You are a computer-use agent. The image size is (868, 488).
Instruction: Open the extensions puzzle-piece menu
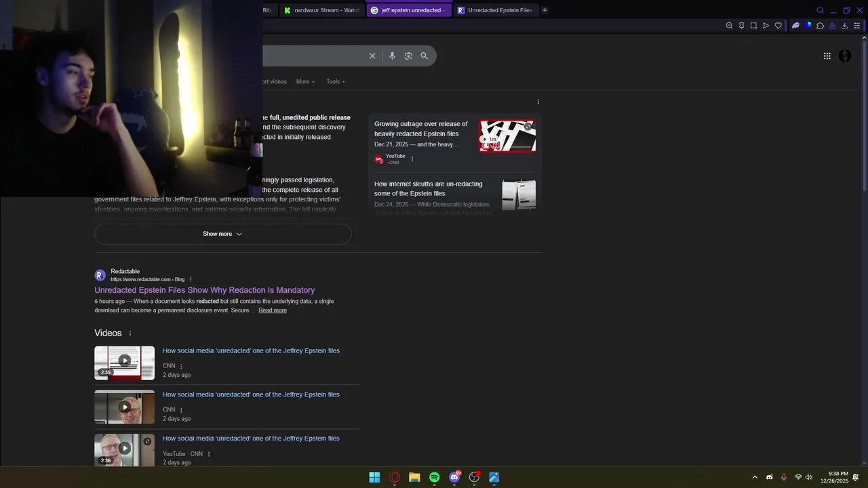(820, 26)
